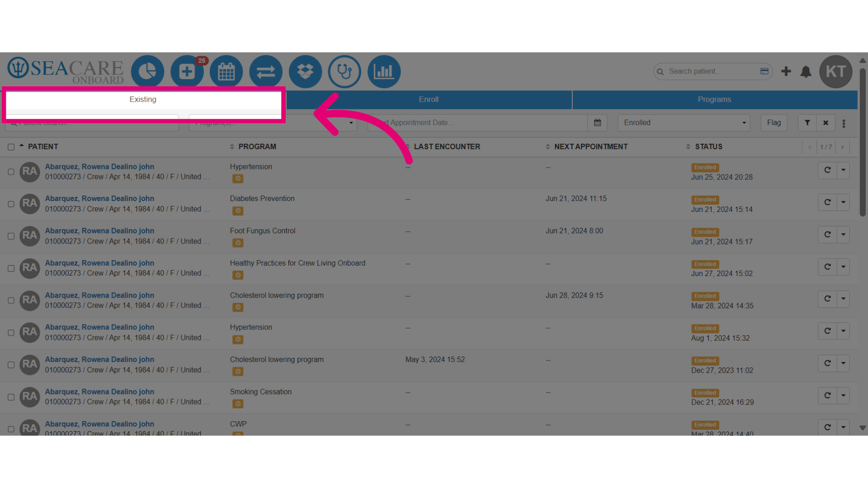This screenshot has height=488, width=868.
Task: Open the stethoscope icon
Action: click(344, 71)
